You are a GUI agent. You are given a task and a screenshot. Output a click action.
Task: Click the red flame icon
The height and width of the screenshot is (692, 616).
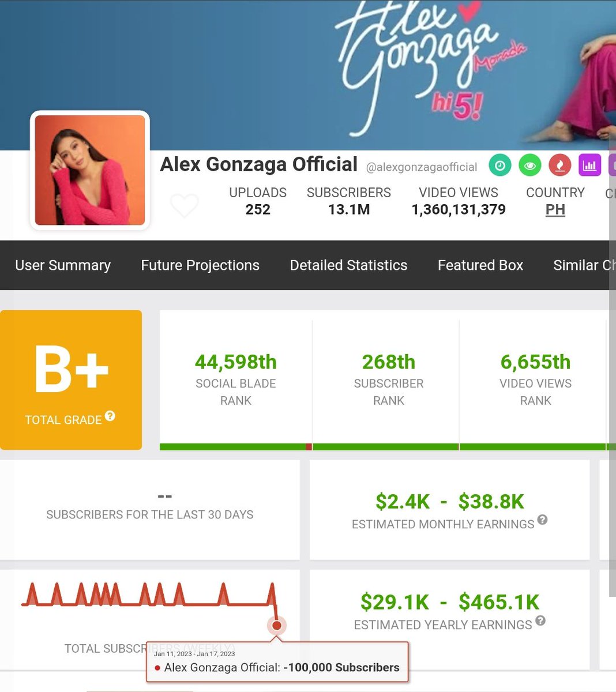(x=559, y=166)
